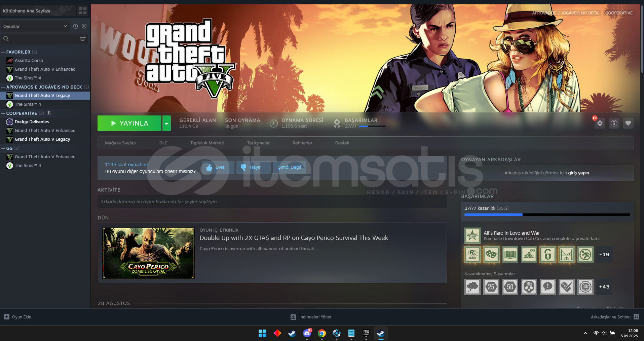The width and height of the screenshot is (644, 341).
Task: Click the locked cloud achievement icon
Action: click(472, 287)
